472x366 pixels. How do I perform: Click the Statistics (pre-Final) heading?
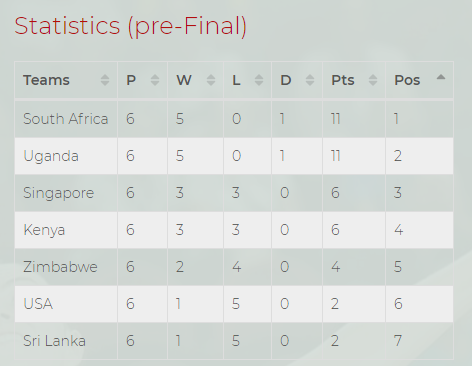pyautogui.click(x=130, y=26)
